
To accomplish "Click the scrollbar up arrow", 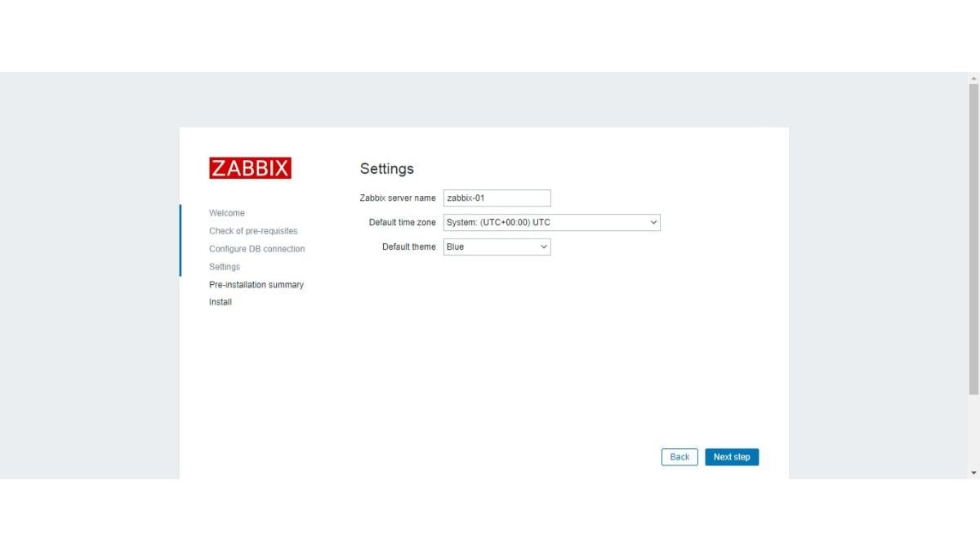I will tap(973, 78).
